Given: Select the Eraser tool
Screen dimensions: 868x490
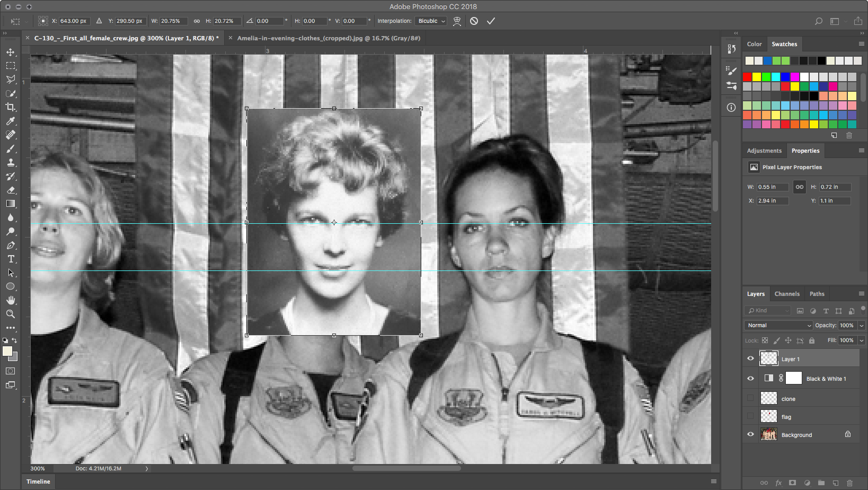Looking at the screenshot, I should [11, 190].
